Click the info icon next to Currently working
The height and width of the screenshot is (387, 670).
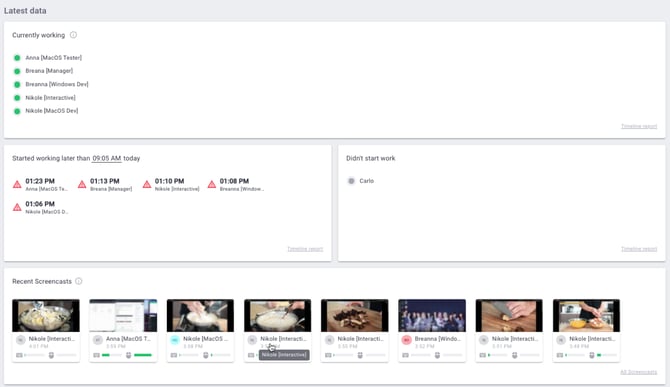point(73,35)
